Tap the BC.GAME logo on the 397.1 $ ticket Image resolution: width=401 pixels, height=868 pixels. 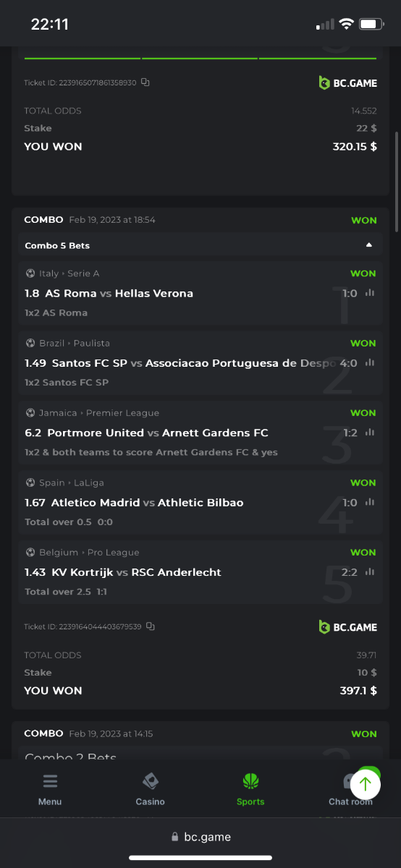pos(348,626)
